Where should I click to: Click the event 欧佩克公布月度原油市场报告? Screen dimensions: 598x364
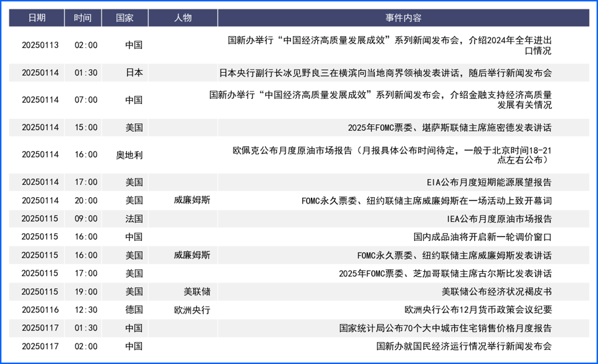coord(392,155)
